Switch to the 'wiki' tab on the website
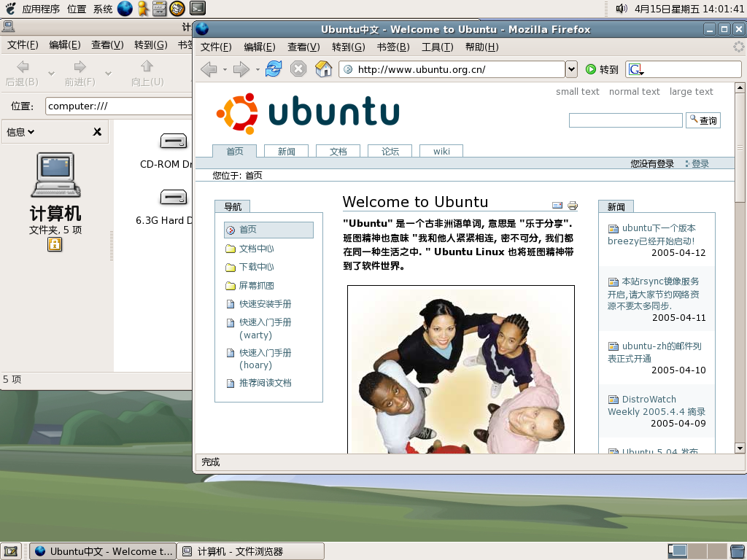The height and width of the screenshot is (560, 747). coord(441,151)
